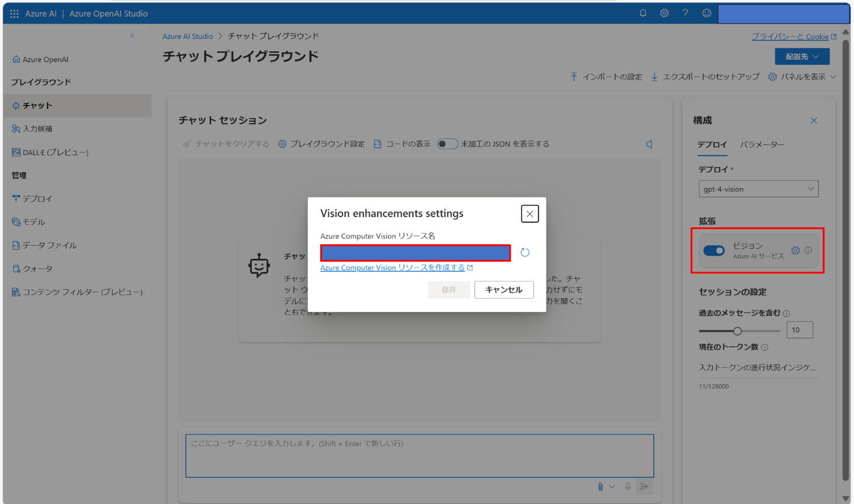The width and height of the screenshot is (854, 504).
Task: Click the feedback smiley icon
Action: (x=706, y=13)
